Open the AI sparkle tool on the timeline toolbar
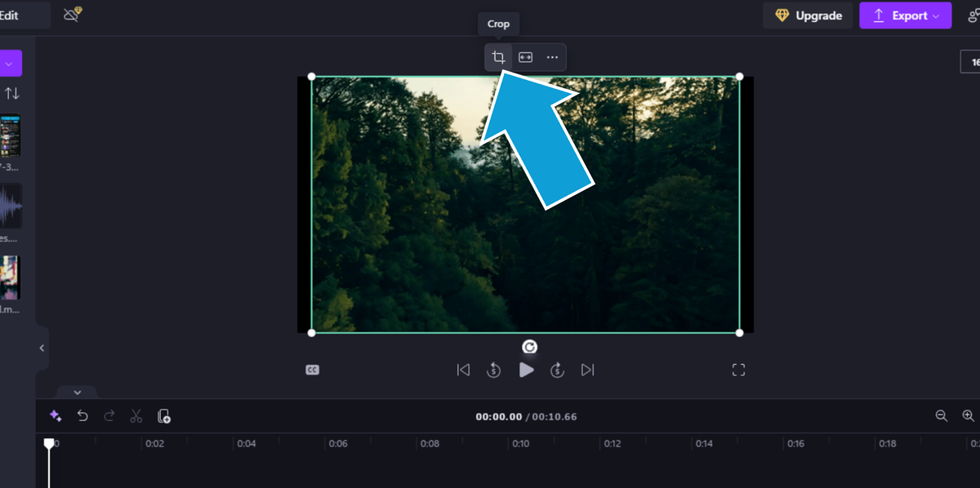The width and height of the screenshot is (980, 488). pos(56,416)
